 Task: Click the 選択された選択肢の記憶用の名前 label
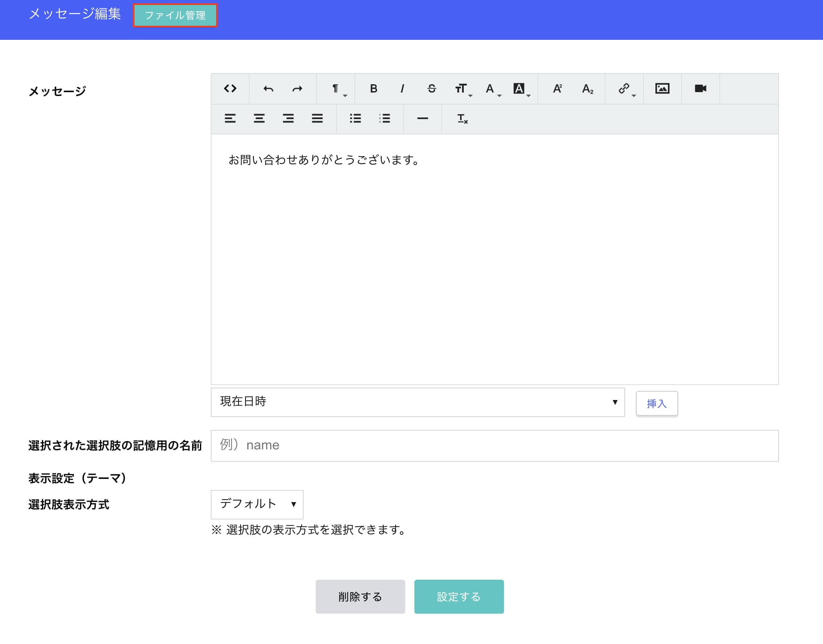coord(115,446)
